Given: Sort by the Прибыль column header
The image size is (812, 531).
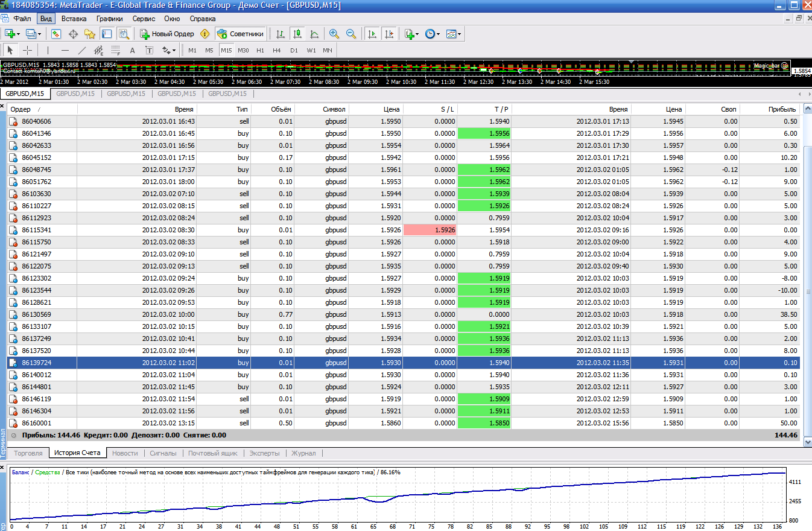Looking at the screenshot, I should click(770, 109).
